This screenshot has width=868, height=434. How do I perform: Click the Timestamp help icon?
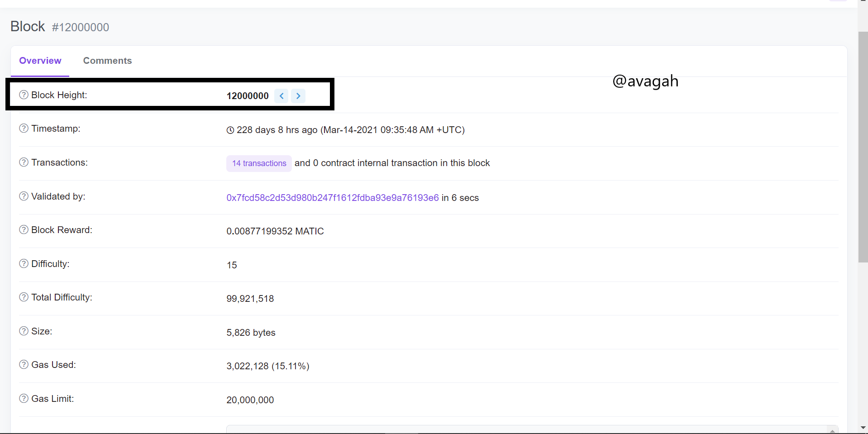(x=24, y=128)
